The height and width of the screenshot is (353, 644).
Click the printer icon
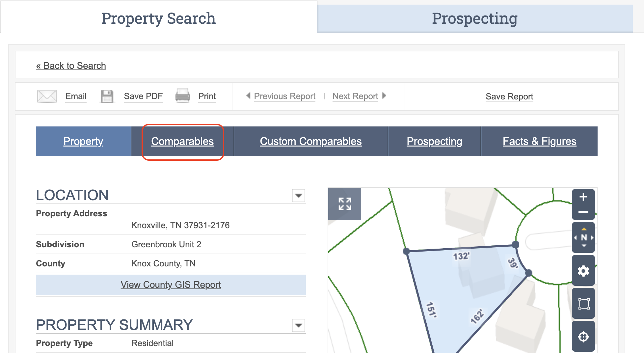[182, 96]
